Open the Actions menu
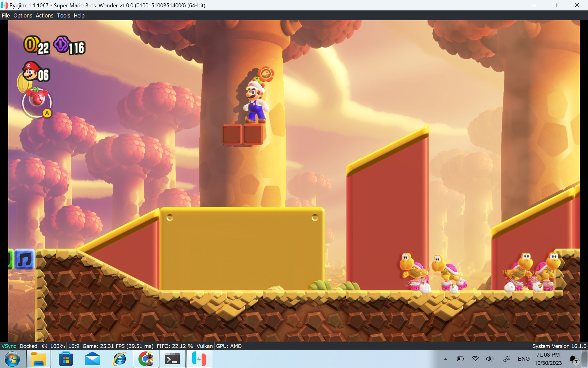This screenshot has width=588, height=368. pyautogui.click(x=44, y=15)
